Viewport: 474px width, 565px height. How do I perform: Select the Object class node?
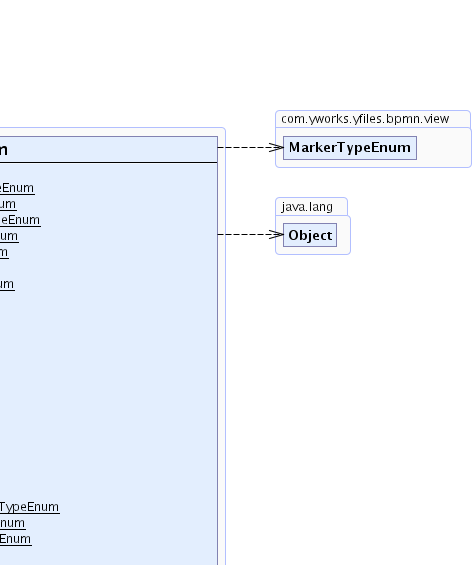pos(310,235)
